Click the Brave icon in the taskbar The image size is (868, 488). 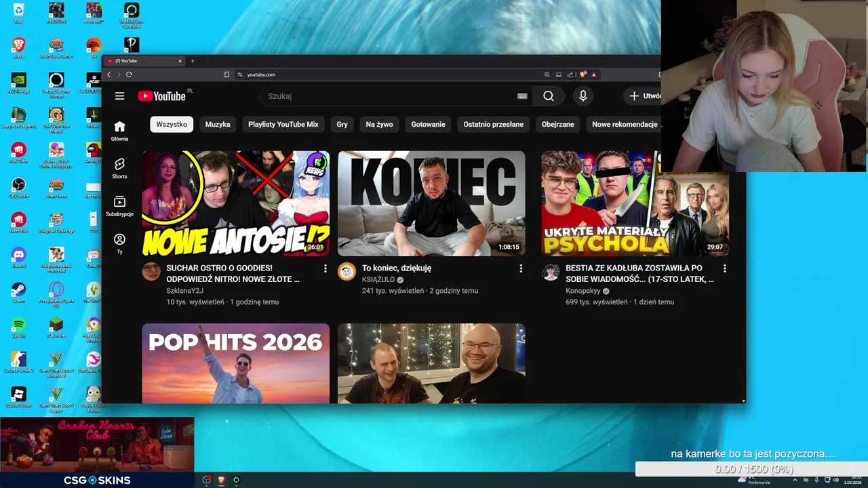pyautogui.click(x=221, y=480)
